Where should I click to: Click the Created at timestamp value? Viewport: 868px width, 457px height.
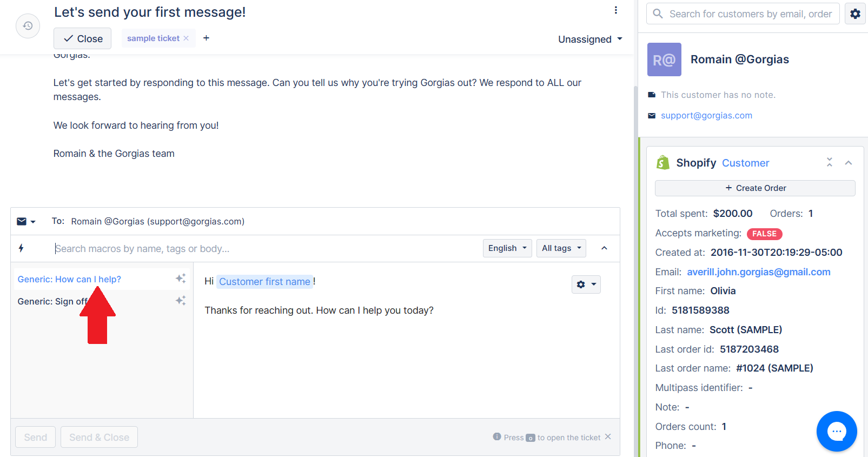[x=776, y=253]
